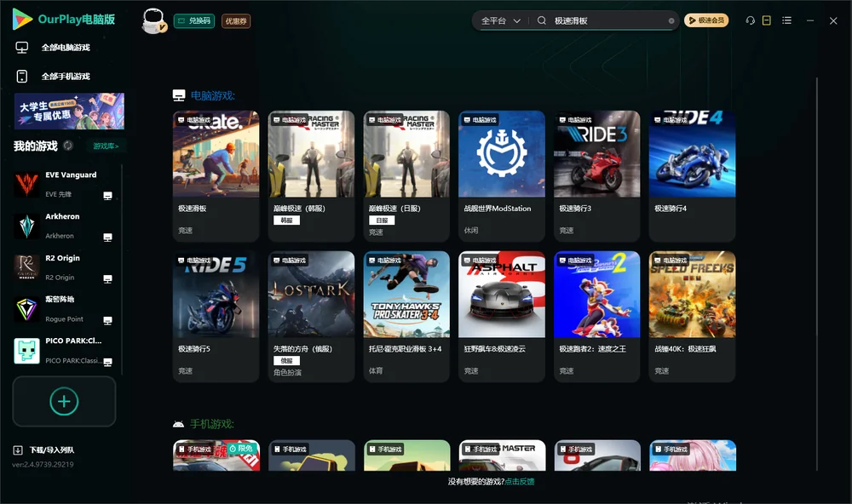The width and height of the screenshot is (852, 504).
Task: Open the skate. 极速滑板 game card
Action: 216,176
